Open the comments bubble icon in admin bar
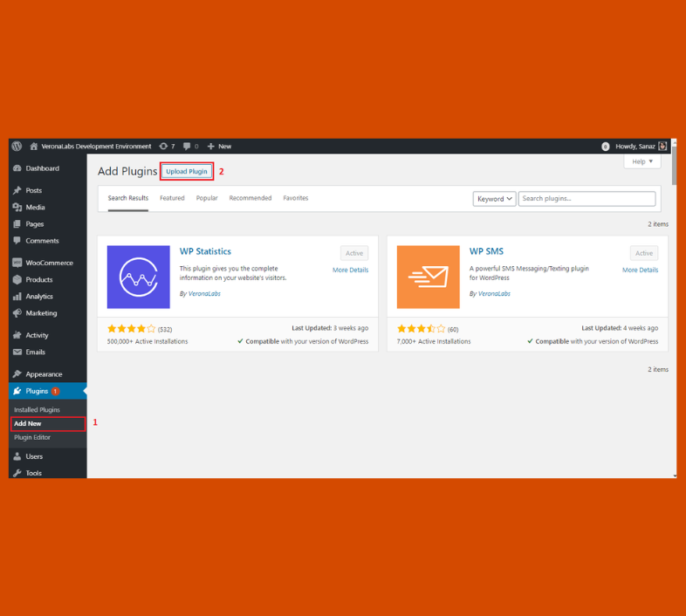 pyautogui.click(x=187, y=147)
